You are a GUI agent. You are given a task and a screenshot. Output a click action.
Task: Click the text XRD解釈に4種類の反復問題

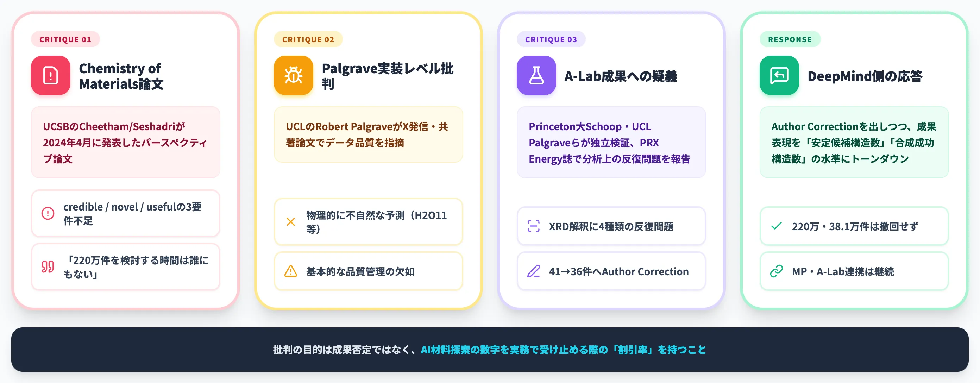tap(611, 226)
